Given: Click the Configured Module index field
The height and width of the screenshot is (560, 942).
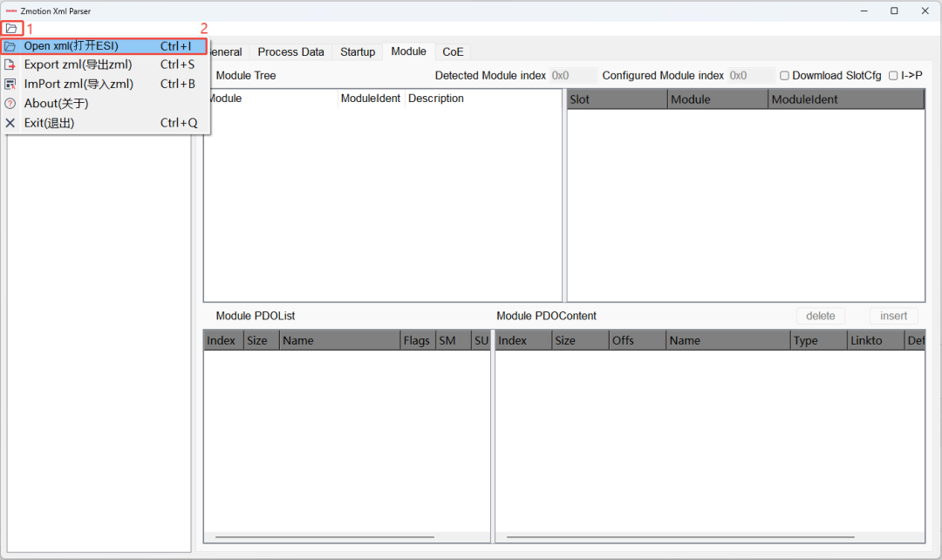Looking at the screenshot, I should pos(751,75).
